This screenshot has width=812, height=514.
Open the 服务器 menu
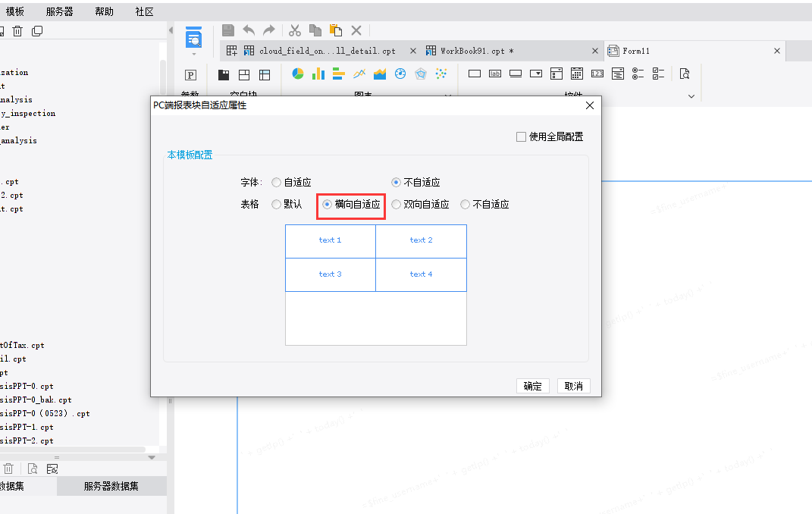[60, 11]
